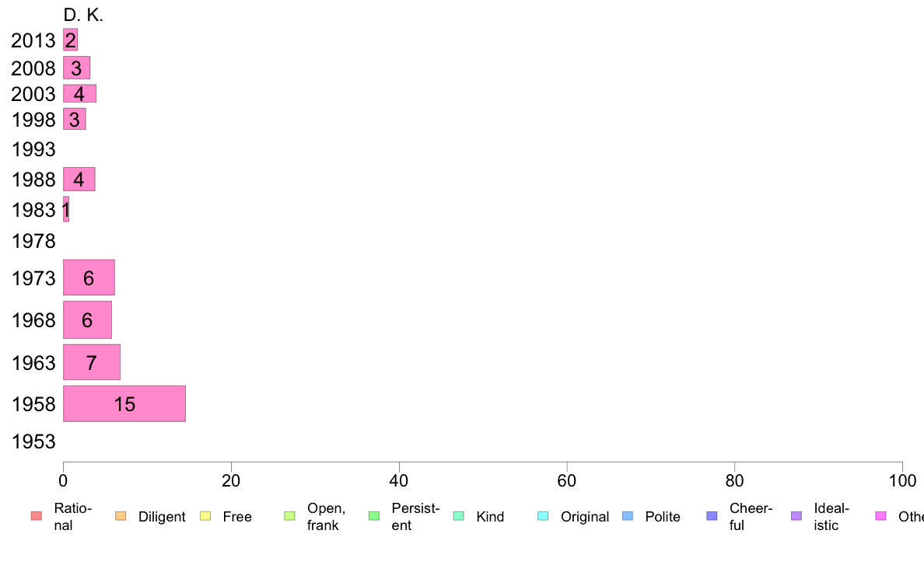Viewport: 924px width, 572px height.
Task: Click the Free legend yellow swatch
Action: click(205, 516)
